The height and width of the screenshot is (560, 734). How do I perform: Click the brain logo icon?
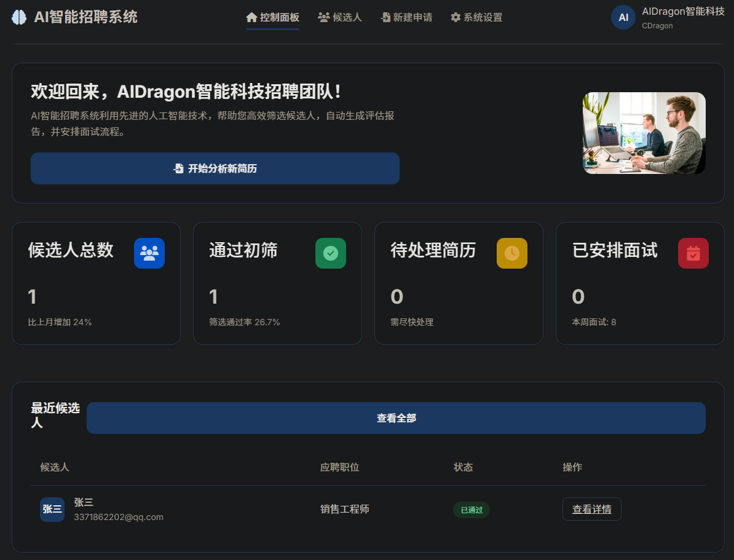coord(19,17)
